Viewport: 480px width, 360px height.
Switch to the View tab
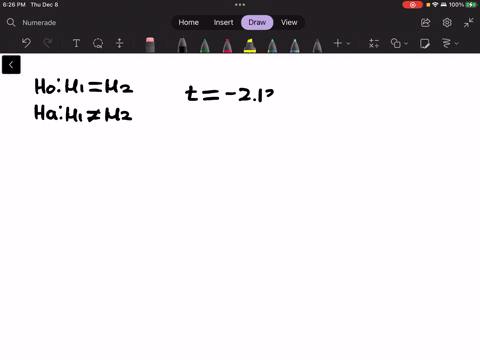click(289, 22)
